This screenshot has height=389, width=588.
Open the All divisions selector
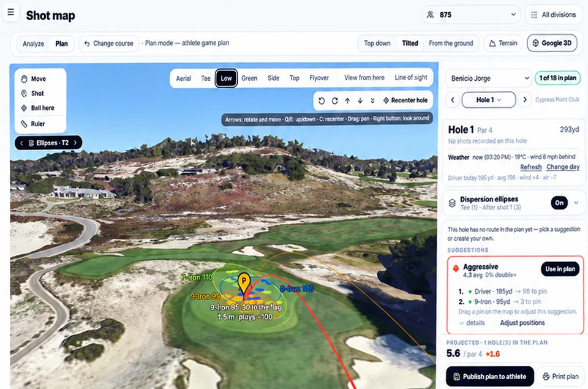554,15
